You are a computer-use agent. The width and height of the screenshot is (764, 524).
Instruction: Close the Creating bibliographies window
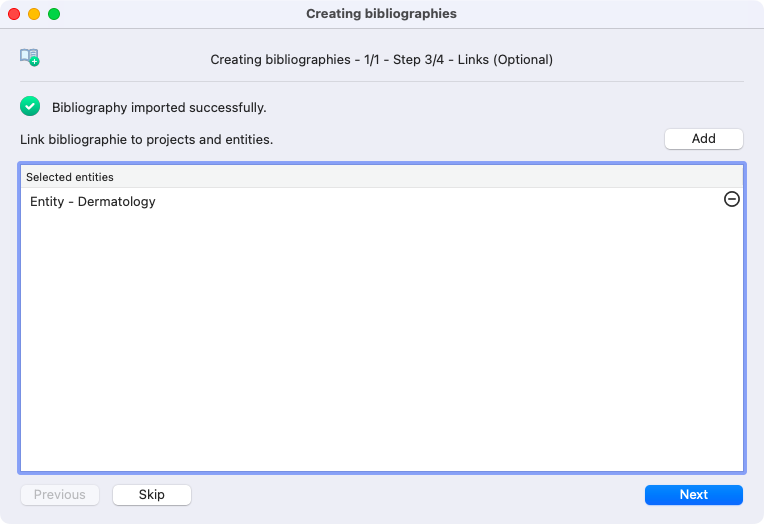point(14,14)
